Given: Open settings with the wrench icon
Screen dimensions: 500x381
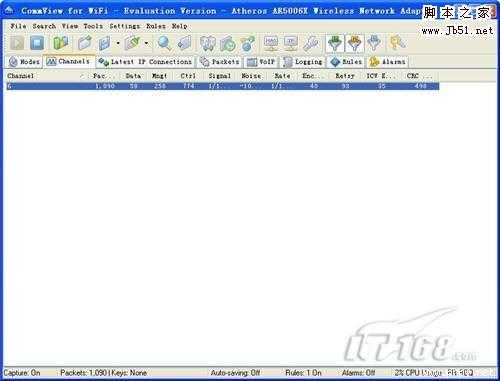Looking at the screenshot, I should [x=311, y=43].
